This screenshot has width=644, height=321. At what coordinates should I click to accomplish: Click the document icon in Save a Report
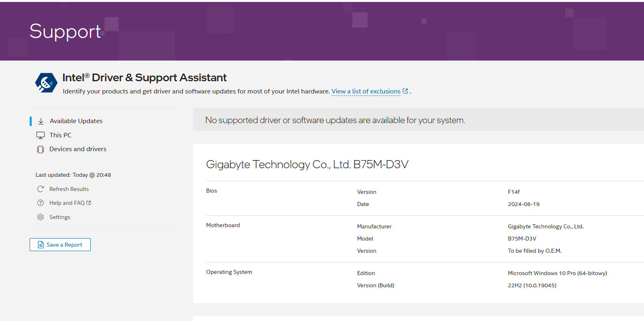pyautogui.click(x=41, y=245)
